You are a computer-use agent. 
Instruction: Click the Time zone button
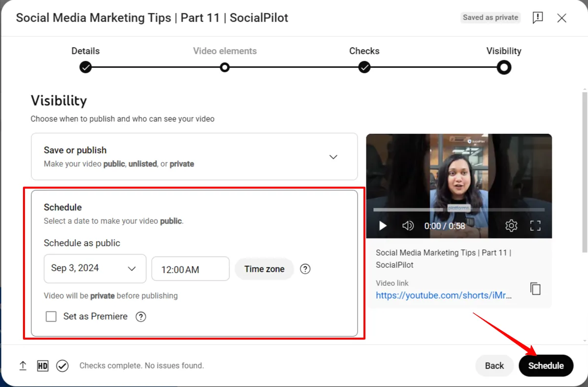264,269
